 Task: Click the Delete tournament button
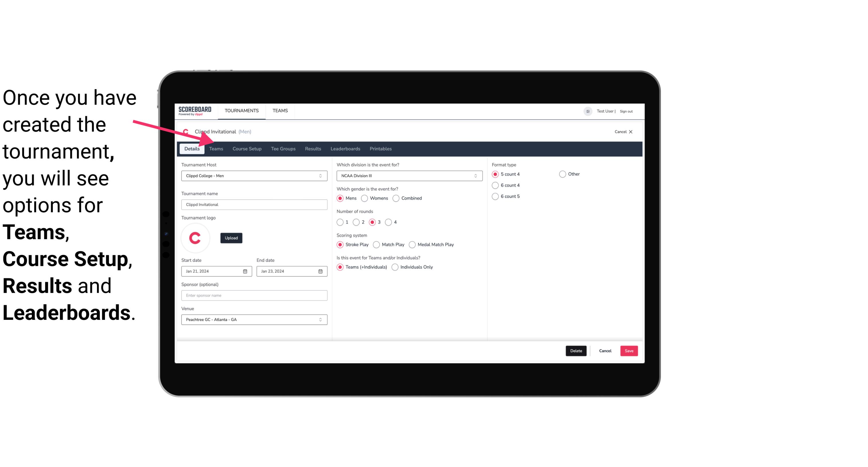pyautogui.click(x=576, y=351)
